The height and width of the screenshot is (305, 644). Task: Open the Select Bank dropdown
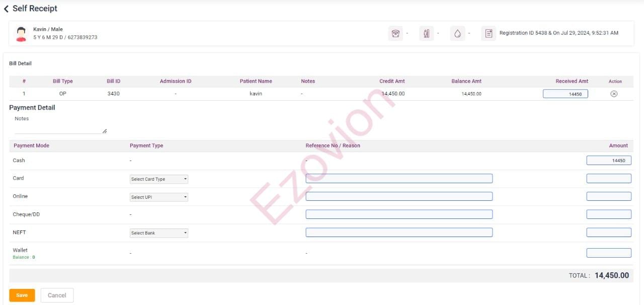pyautogui.click(x=158, y=233)
